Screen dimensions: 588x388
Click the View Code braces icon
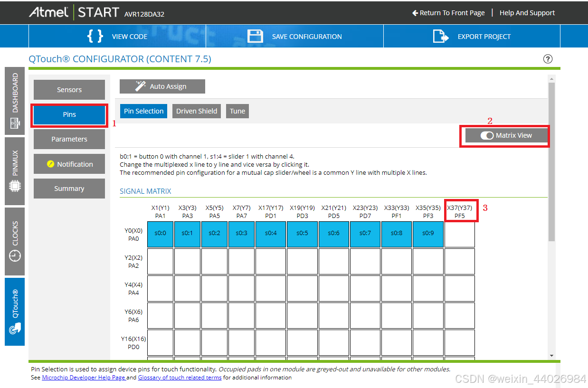pyautogui.click(x=95, y=36)
